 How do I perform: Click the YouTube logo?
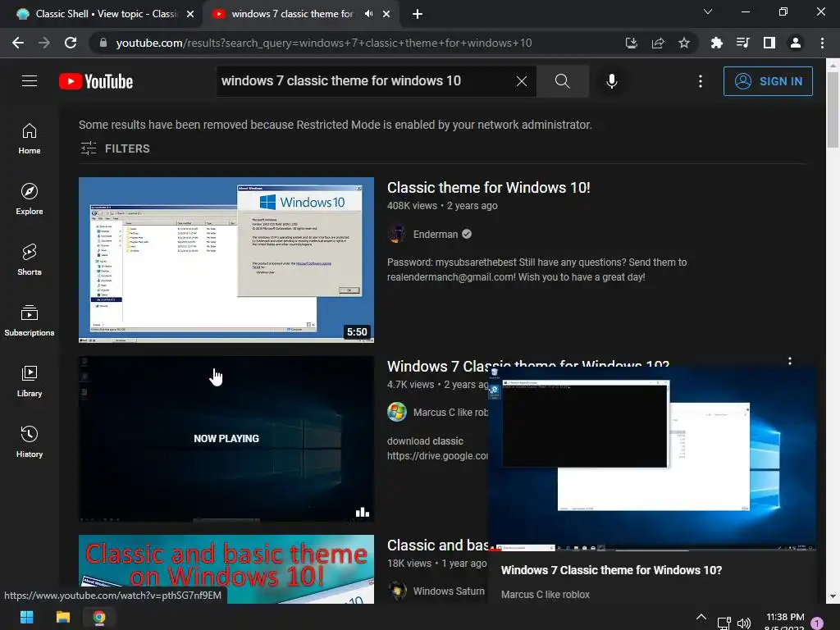(x=96, y=81)
